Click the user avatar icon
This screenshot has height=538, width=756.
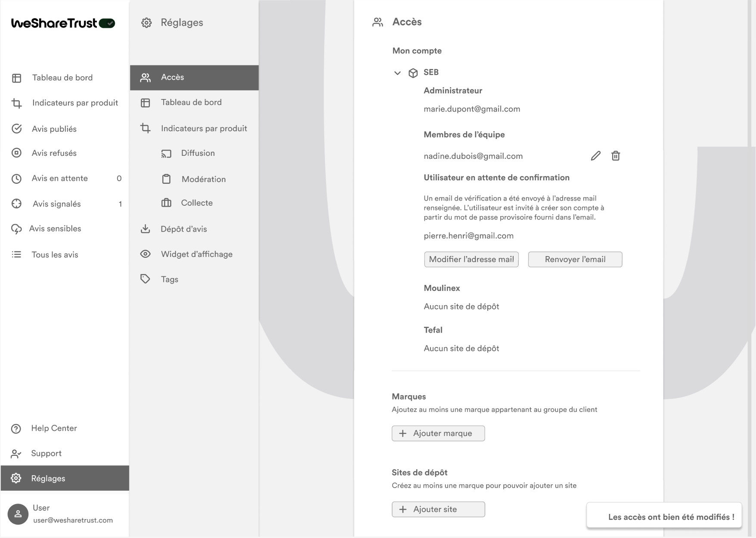pos(18,514)
